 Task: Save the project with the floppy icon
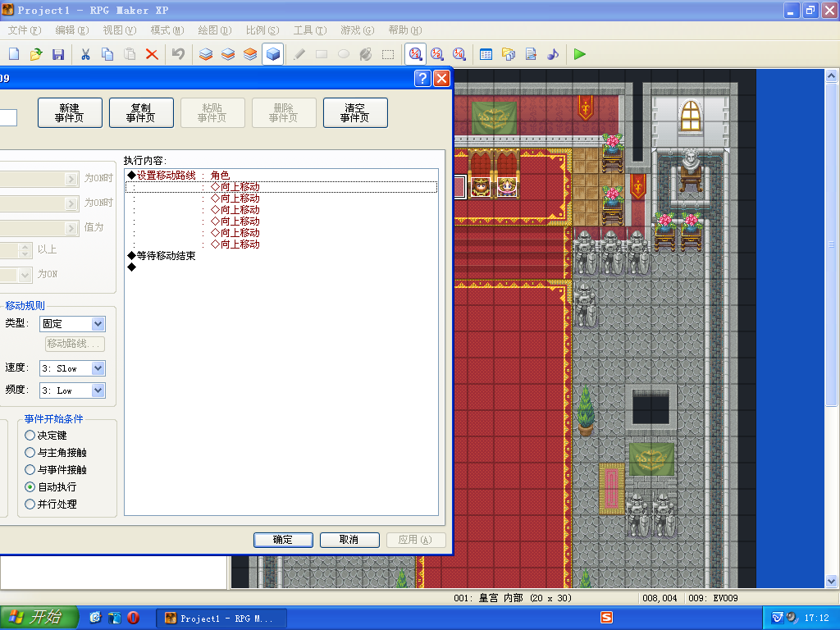[x=58, y=54]
